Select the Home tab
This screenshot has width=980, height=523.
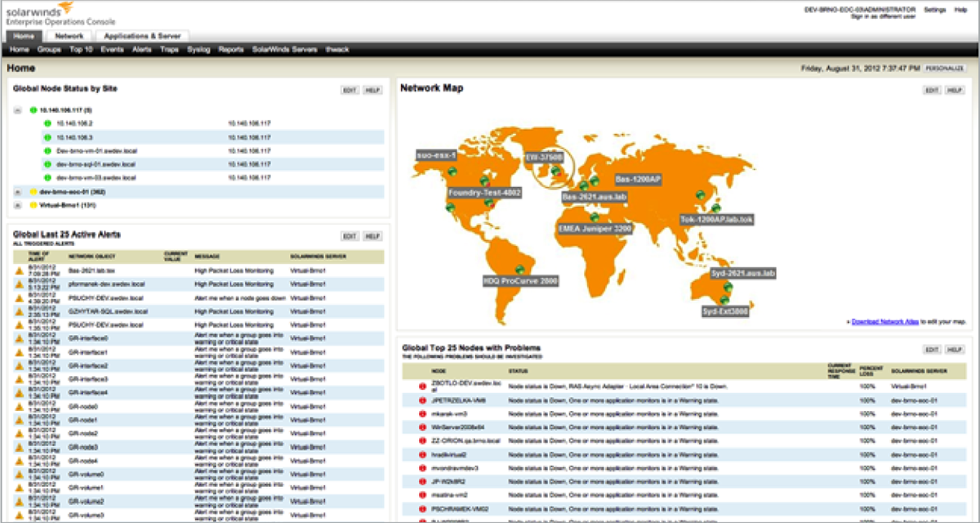pos(24,36)
